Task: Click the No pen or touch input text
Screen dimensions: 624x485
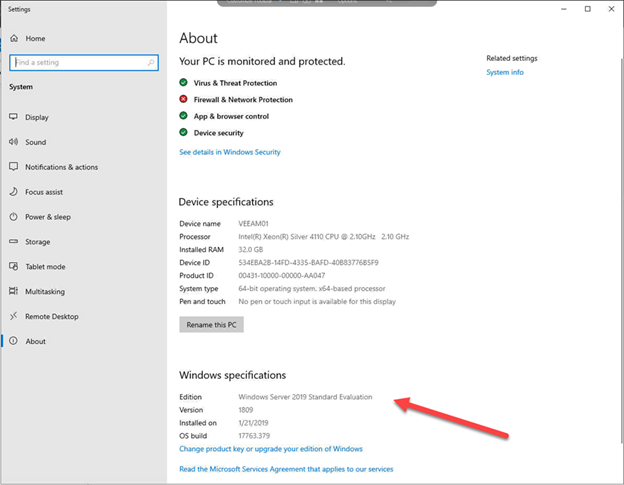Action: tap(317, 302)
